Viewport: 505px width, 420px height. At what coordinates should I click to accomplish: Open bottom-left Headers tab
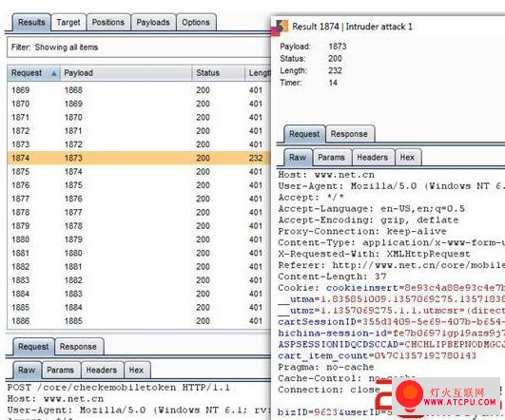pos(102,371)
